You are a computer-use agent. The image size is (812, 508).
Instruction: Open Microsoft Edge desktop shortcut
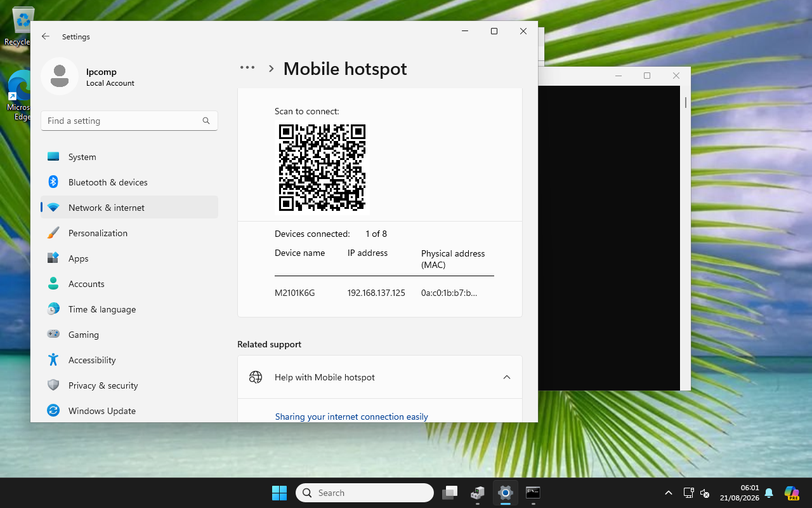point(19,95)
